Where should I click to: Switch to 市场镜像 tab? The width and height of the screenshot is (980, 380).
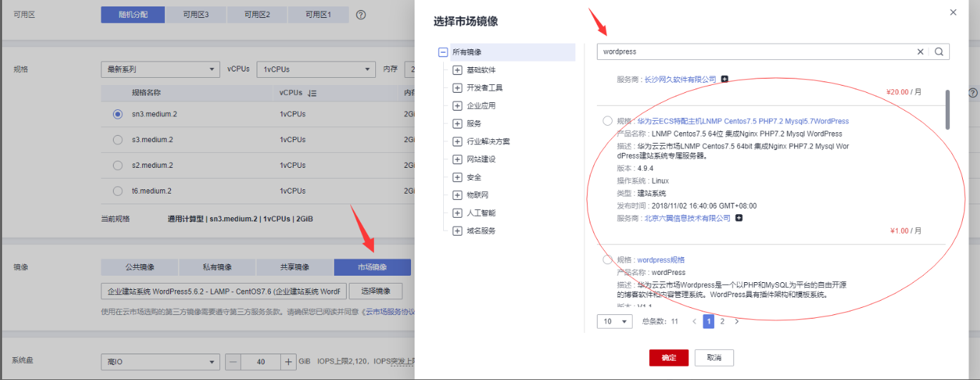[372, 267]
